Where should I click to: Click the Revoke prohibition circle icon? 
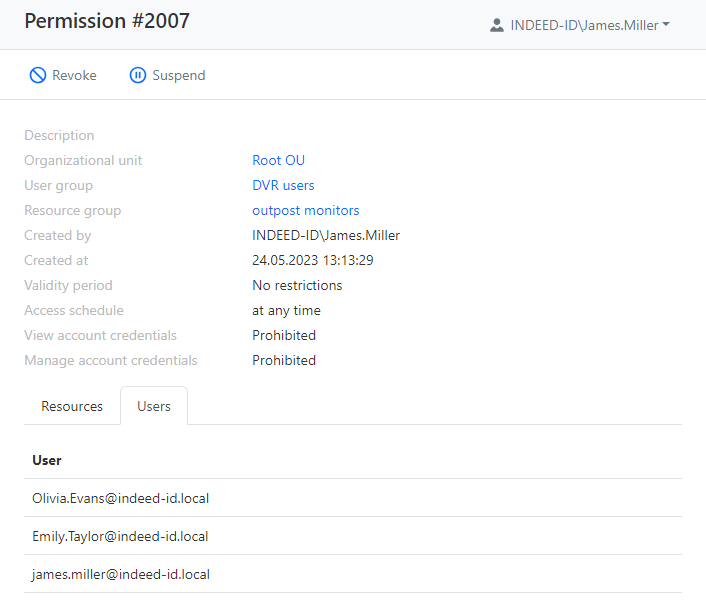tap(38, 75)
